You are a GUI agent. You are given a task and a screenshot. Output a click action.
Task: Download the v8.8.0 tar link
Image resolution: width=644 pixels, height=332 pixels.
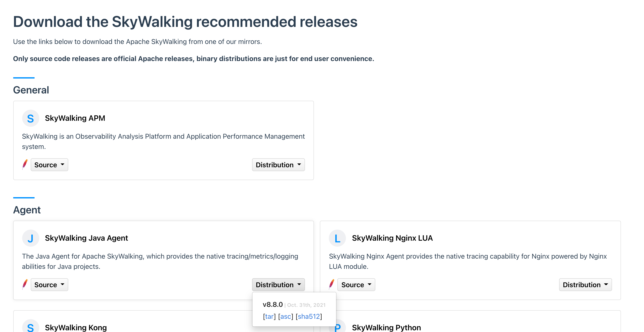click(269, 316)
